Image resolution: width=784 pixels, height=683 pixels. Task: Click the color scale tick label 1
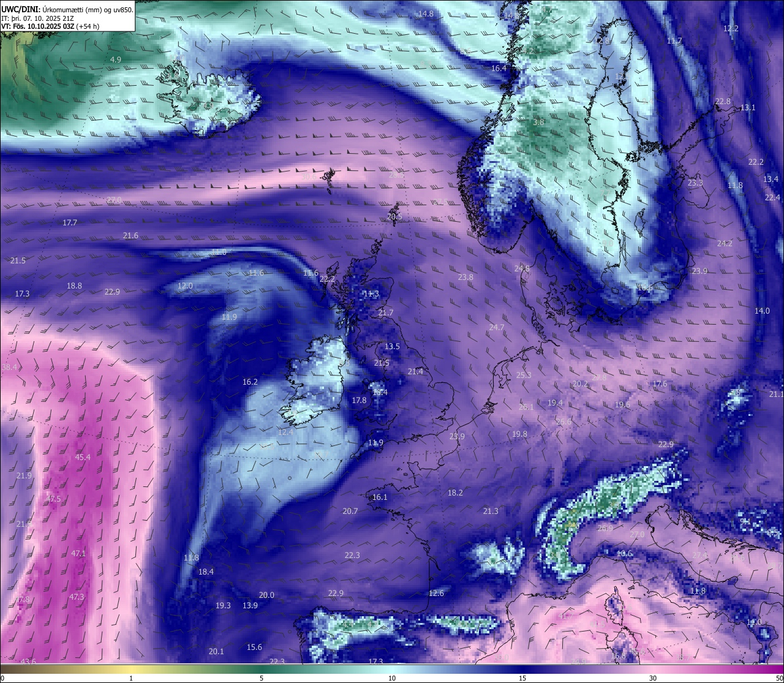point(131,678)
